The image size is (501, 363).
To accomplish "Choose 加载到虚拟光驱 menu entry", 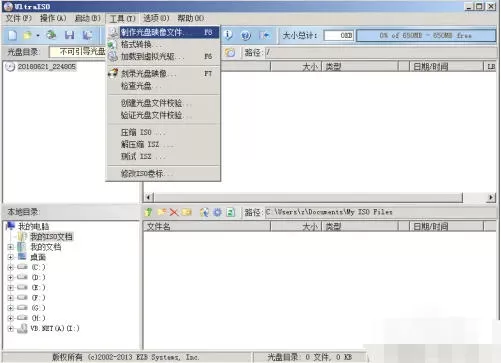I will (163, 56).
